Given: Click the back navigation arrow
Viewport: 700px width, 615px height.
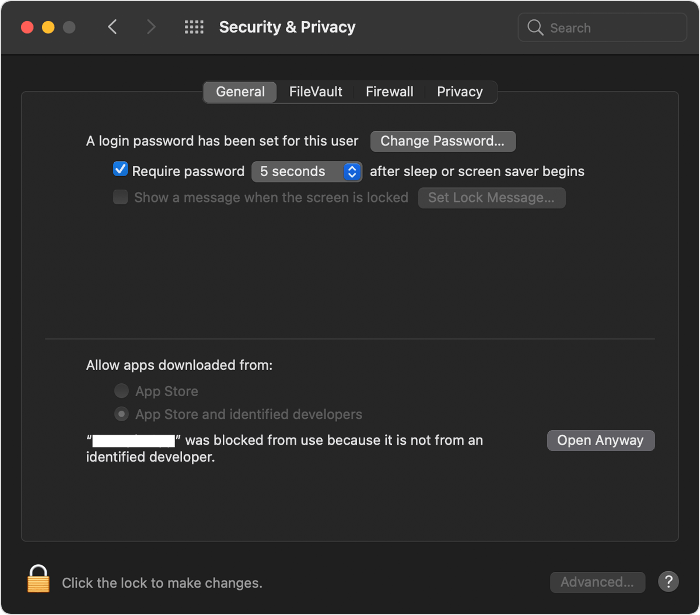Looking at the screenshot, I should [113, 27].
